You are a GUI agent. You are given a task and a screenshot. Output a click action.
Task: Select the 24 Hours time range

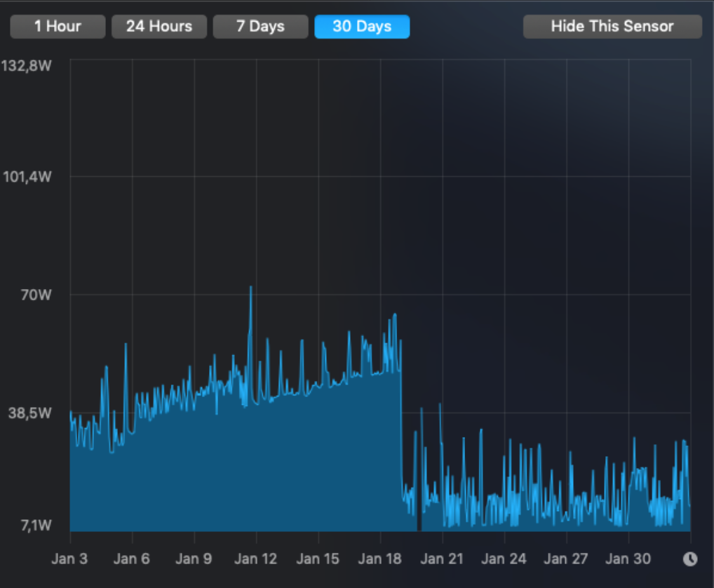pyautogui.click(x=159, y=27)
